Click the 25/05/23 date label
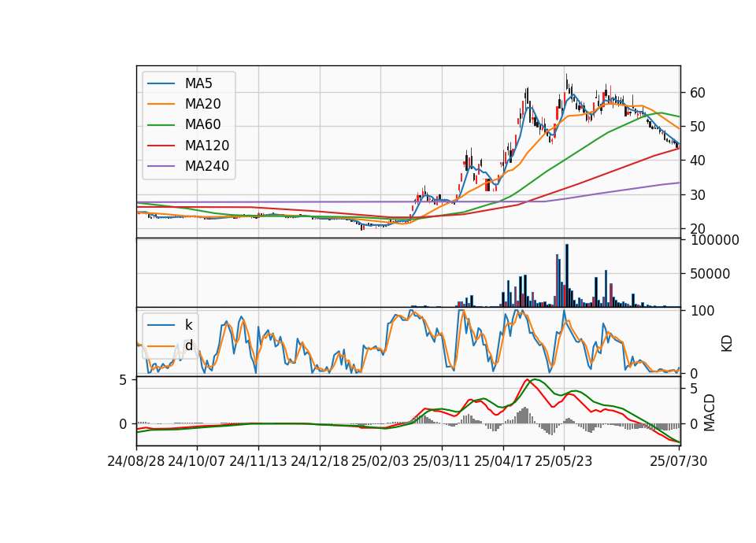This screenshot has height=543, width=756. click(564, 461)
